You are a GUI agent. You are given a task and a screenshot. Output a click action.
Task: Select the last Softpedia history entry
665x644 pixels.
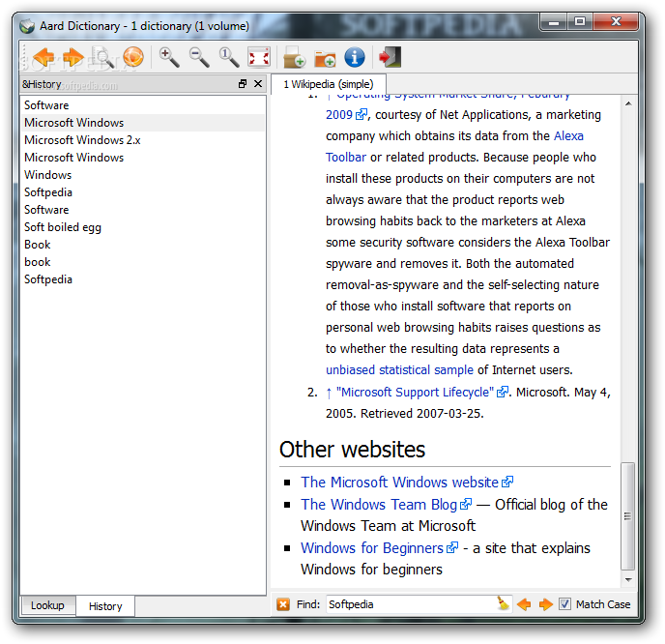[x=142, y=279]
